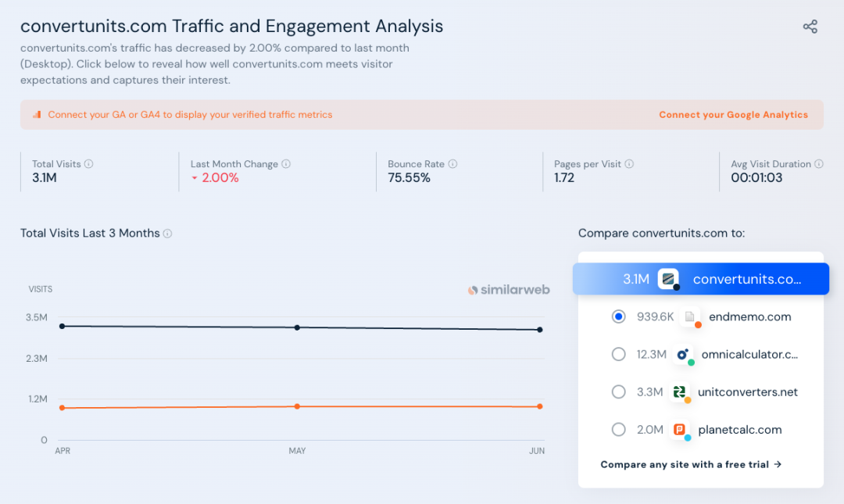Click the orange analytics icon in the banner

click(x=37, y=115)
